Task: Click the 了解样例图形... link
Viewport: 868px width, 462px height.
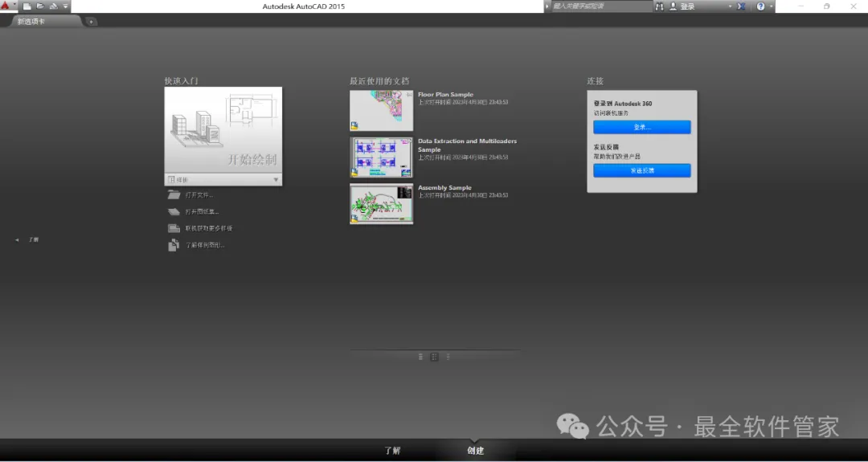Action: (205, 245)
